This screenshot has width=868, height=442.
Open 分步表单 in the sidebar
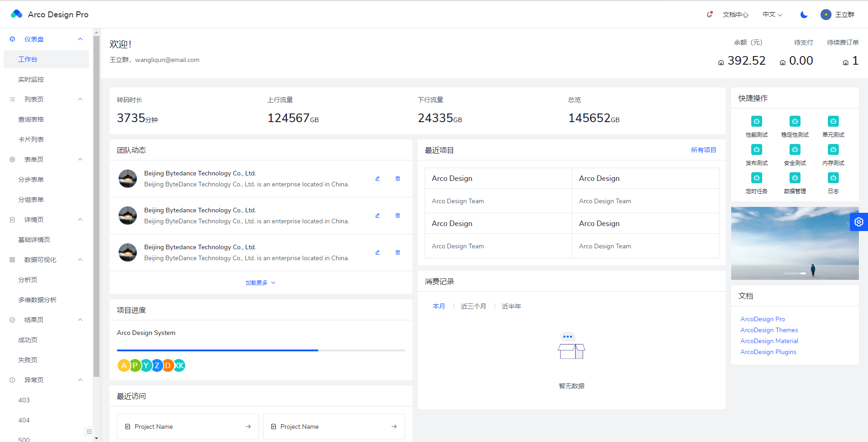(46, 180)
